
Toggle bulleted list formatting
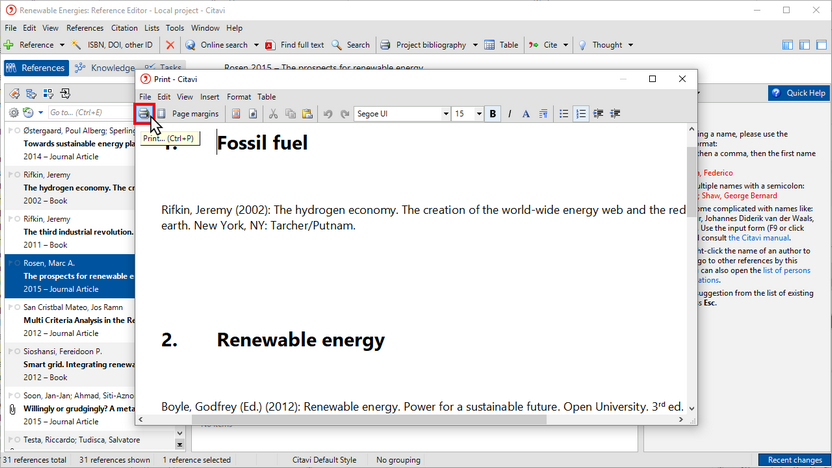[564, 114]
